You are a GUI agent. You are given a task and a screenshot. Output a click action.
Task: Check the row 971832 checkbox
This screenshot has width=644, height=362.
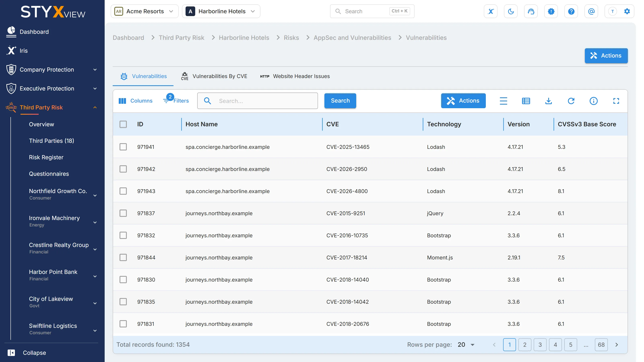point(123,235)
